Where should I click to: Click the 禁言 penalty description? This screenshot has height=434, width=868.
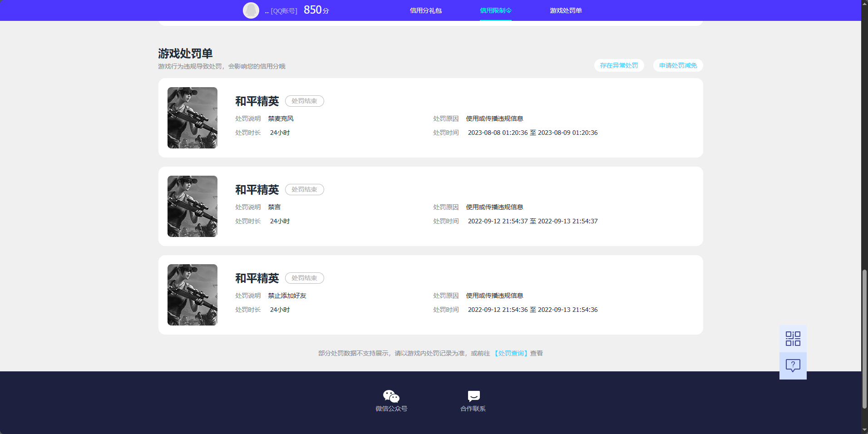pyautogui.click(x=274, y=207)
